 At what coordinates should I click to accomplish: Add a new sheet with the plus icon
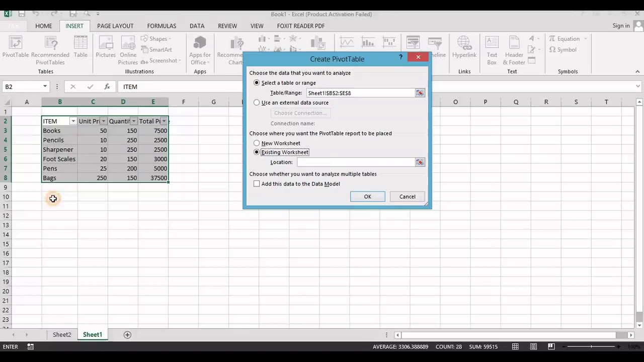pos(127,335)
